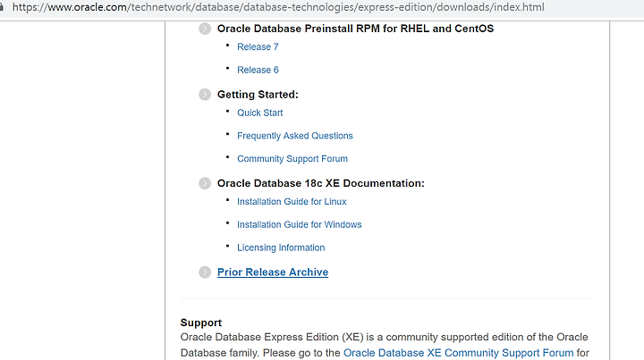Viewport: 644px width, 360px height.
Task: Click the arrow icon beside Prior Release Archive
Action: coord(205,272)
